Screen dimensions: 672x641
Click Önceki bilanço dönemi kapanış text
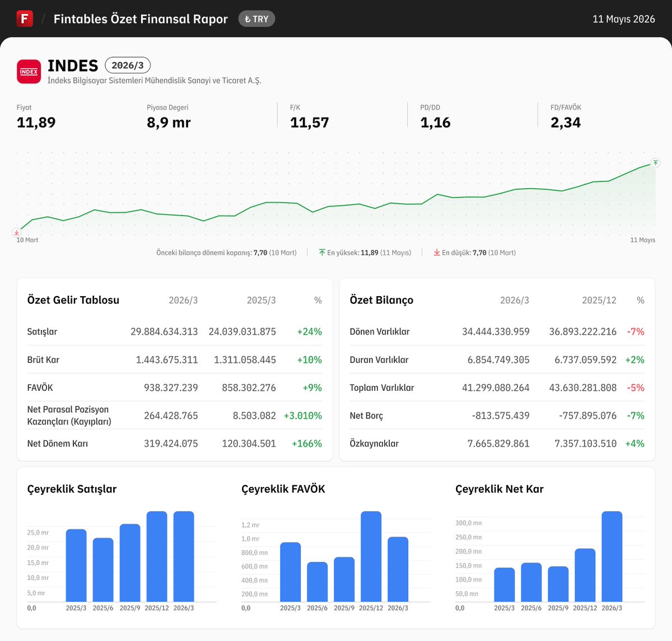226,253
